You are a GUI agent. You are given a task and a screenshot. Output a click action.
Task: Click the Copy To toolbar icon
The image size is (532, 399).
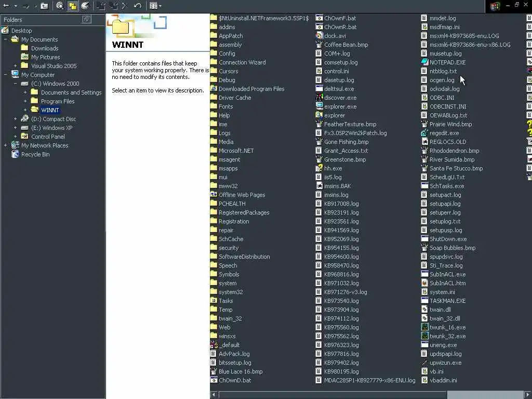click(114, 6)
